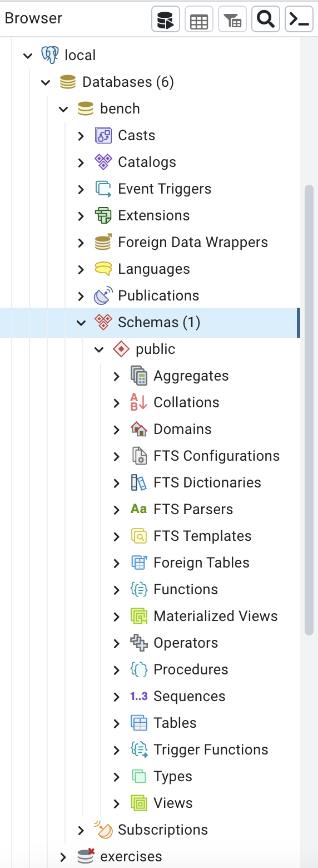Collapse the Schemas (1) node
318x868 pixels.
(x=81, y=322)
